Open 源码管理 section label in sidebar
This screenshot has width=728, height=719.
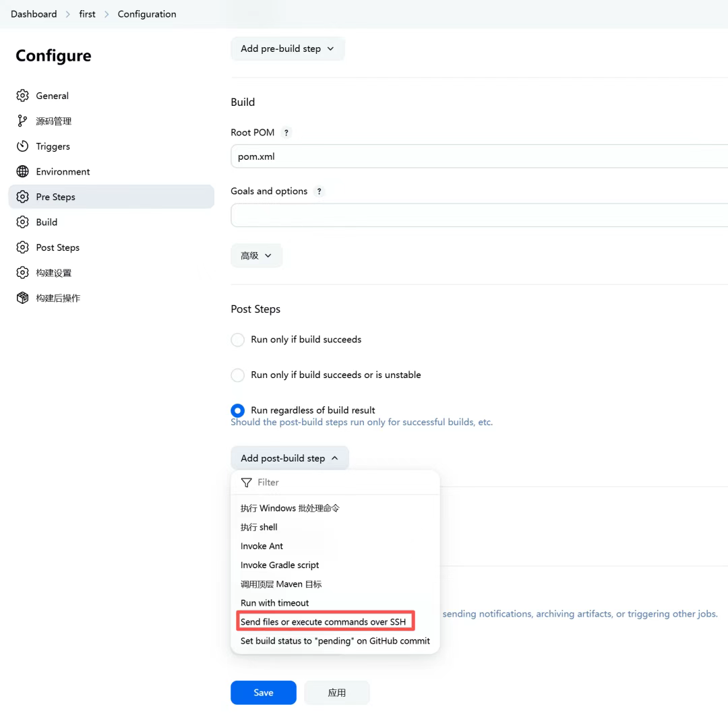(54, 121)
